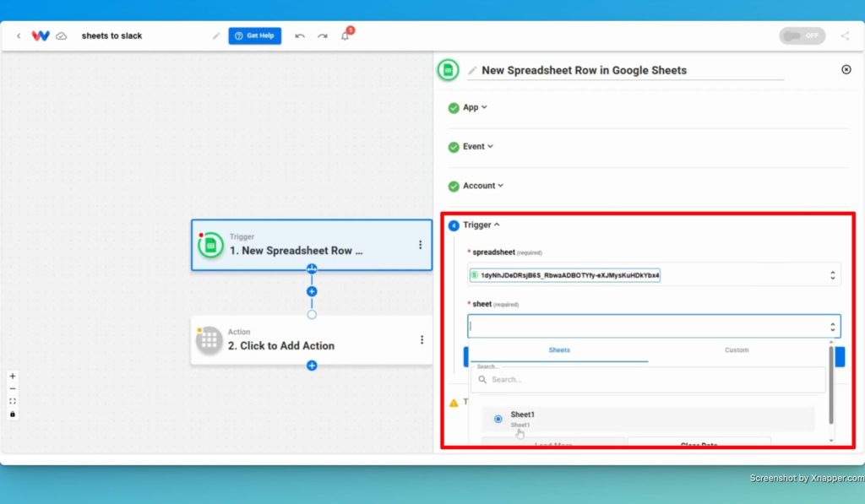Close the step configuration panel

click(x=846, y=69)
